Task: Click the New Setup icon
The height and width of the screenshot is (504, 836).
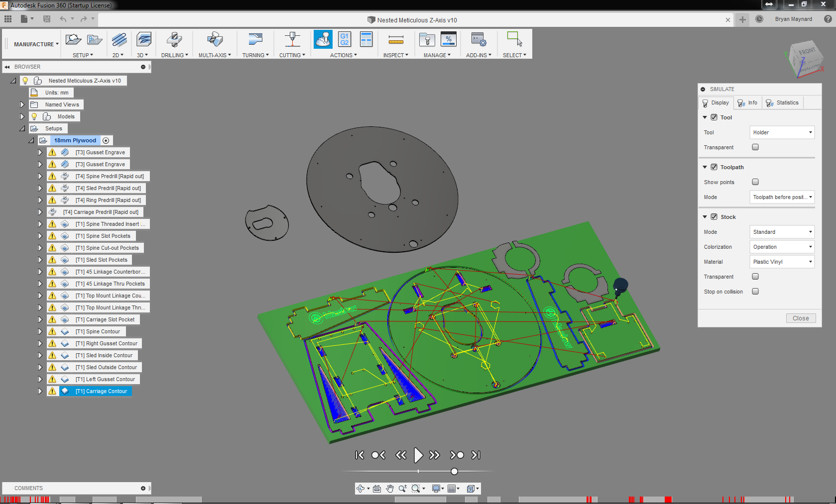Action: (73, 39)
